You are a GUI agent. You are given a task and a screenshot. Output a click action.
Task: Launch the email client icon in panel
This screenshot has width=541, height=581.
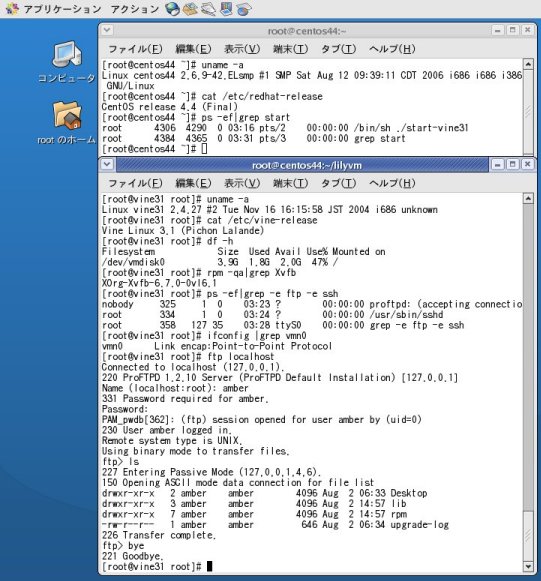click(190, 9)
